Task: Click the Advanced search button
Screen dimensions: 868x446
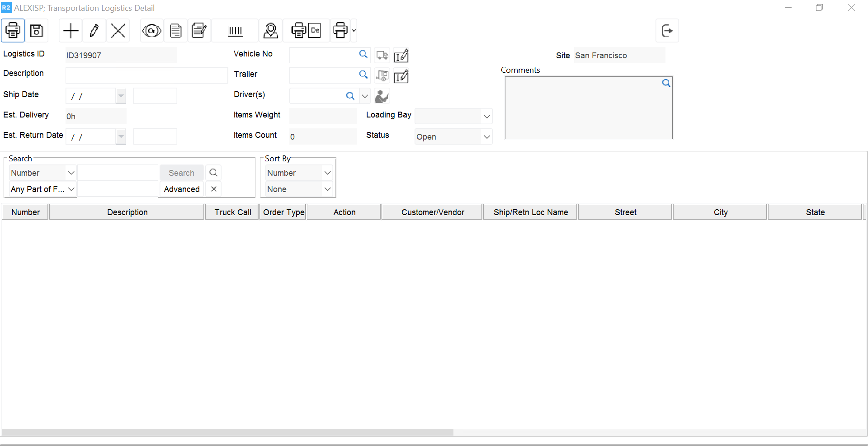Action: pyautogui.click(x=181, y=189)
